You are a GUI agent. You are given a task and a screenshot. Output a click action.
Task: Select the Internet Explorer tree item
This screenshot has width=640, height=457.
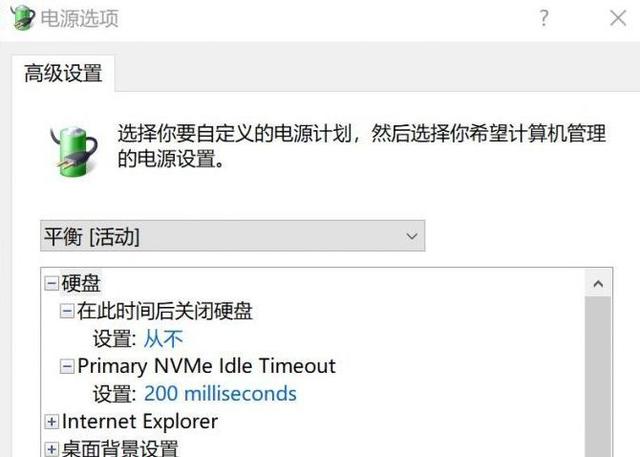tap(140, 422)
